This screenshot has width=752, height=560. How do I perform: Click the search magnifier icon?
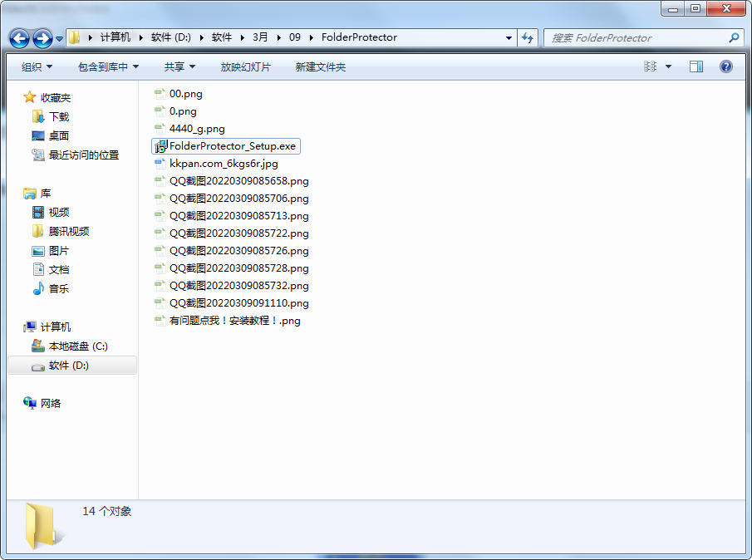734,37
